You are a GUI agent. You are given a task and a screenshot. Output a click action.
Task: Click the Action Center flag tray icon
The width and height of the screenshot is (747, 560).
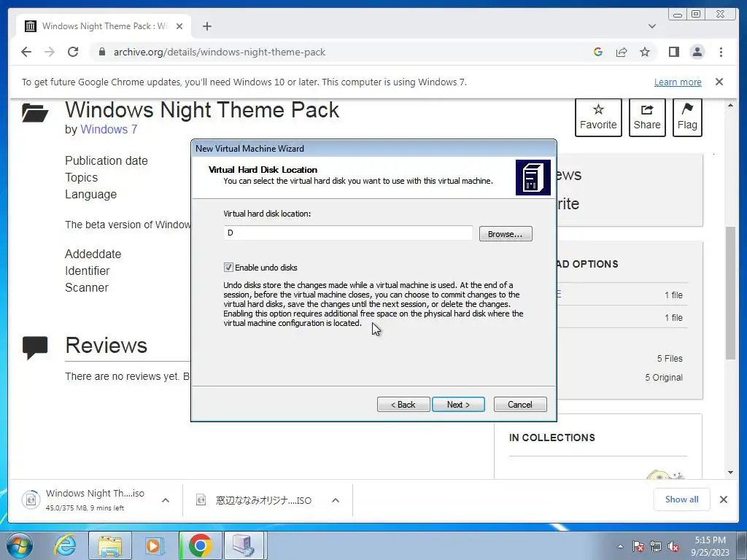pos(638,546)
